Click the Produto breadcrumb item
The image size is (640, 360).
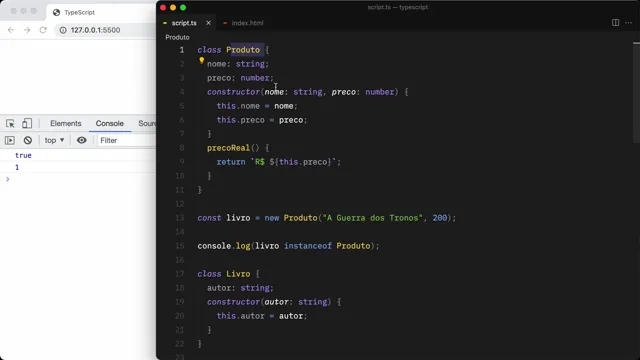(x=177, y=37)
